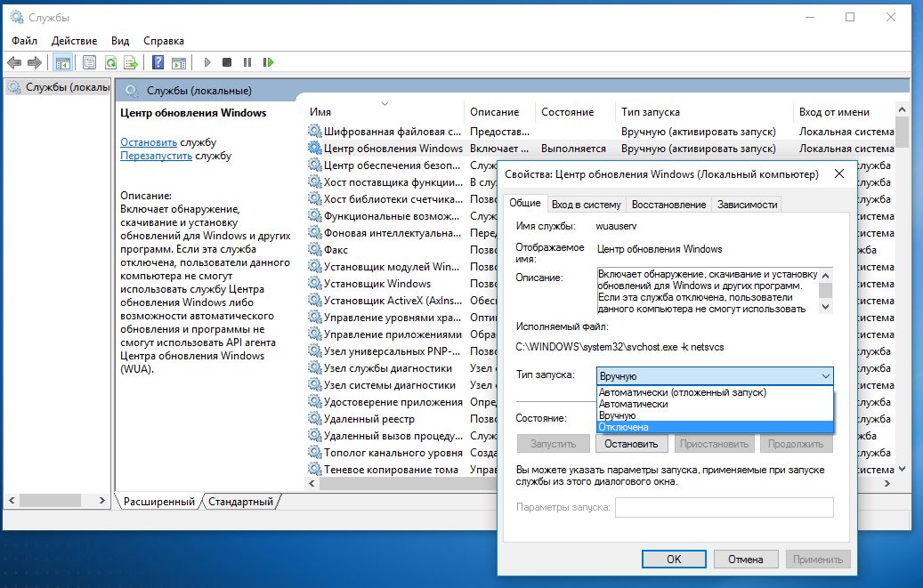The width and height of the screenshot is (923, 588).
Task: Go forward with the toolbar right arrow
Action: point(35,62)
